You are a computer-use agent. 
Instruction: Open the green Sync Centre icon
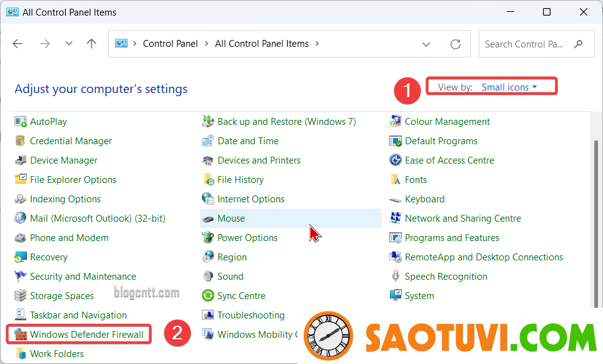point(208,296)
